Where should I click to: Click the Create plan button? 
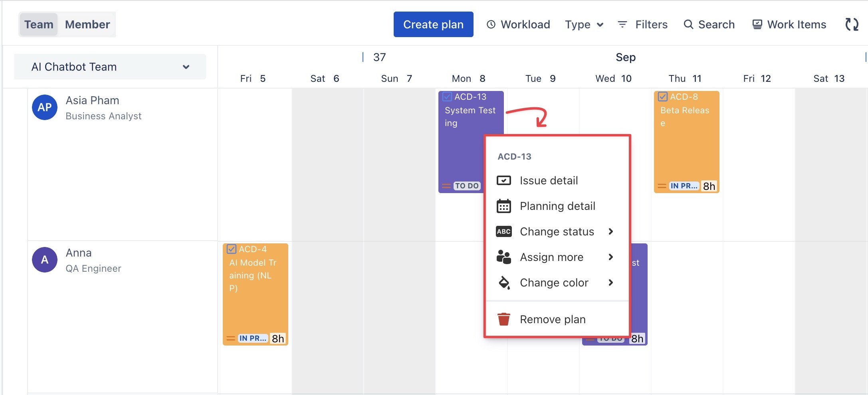click(433, 24)
